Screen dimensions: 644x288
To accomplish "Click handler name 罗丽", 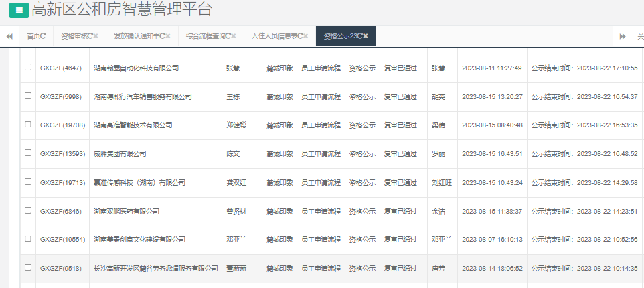I will point(438,153).
